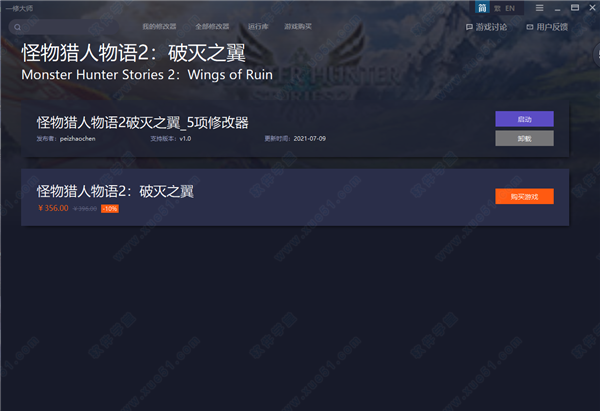
Task: Open 用户反馈 user feedback
Action: tap(547, 27)
